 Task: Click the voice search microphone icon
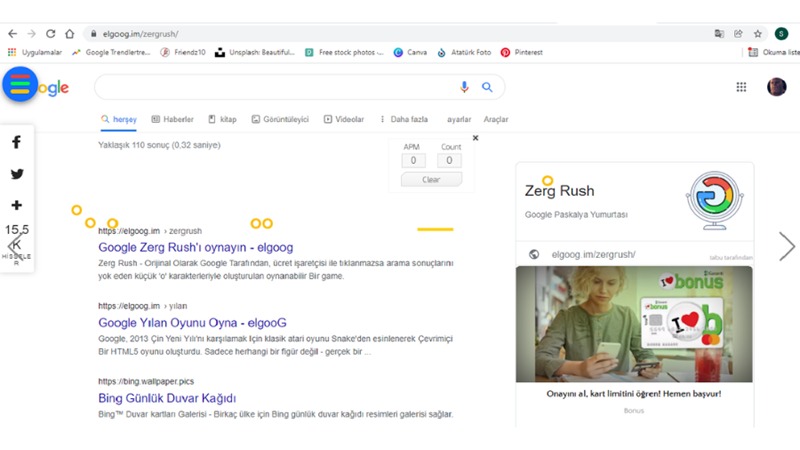(x=464, y=88)
